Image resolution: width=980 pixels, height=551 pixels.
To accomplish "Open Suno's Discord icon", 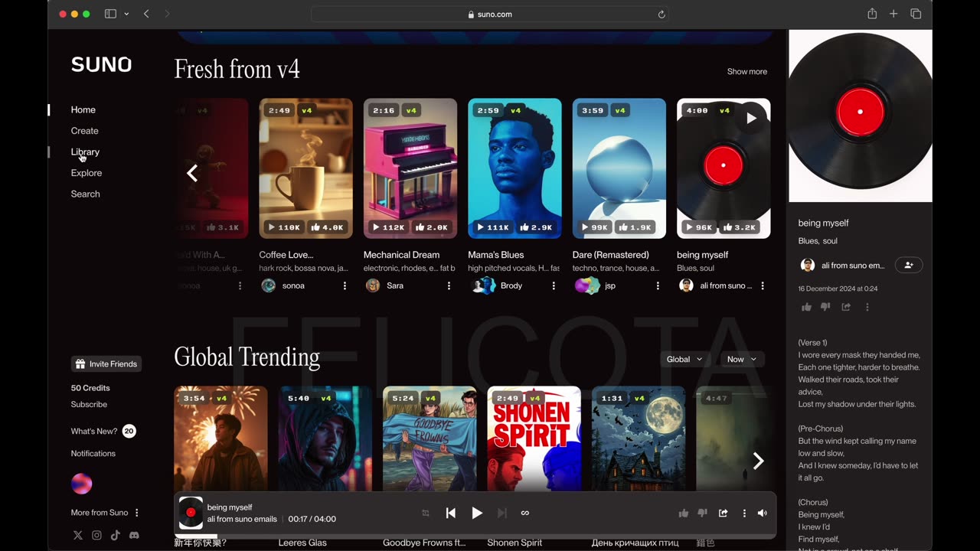I will 134,535.
